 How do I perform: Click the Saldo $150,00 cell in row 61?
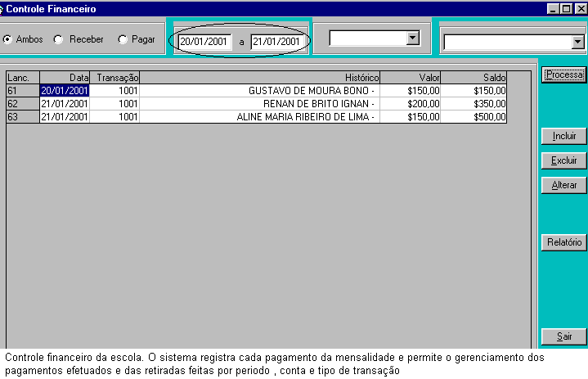pyautogui.click(x=474, y=90)
